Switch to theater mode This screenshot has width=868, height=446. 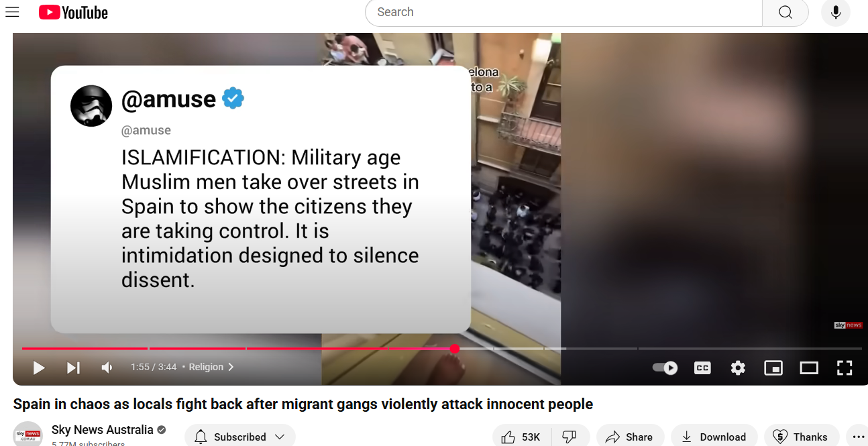[809, 368]
